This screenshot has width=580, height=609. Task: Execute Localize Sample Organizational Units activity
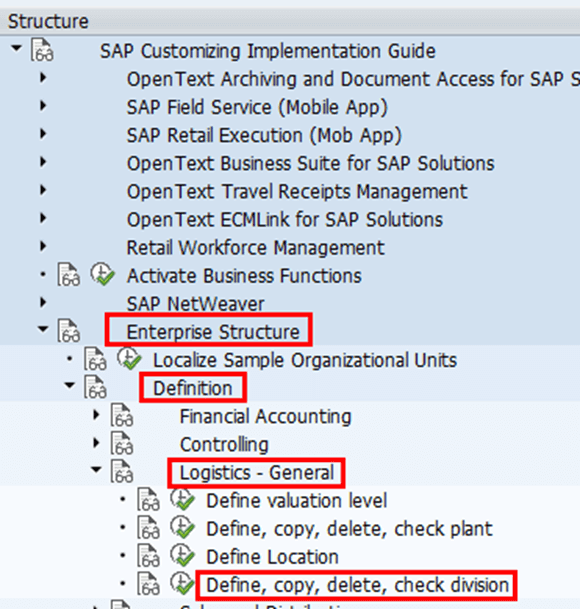[129, 358]
